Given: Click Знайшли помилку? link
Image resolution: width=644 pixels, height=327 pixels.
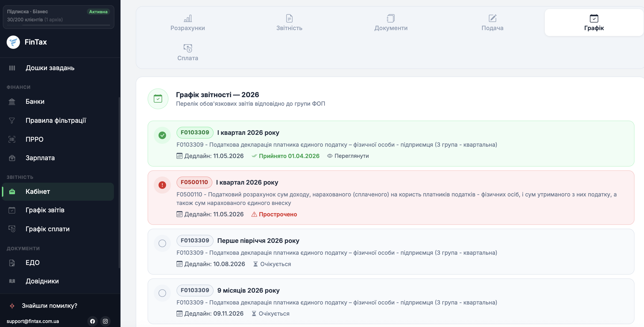Looking at the screenshot, I should 50,306.
